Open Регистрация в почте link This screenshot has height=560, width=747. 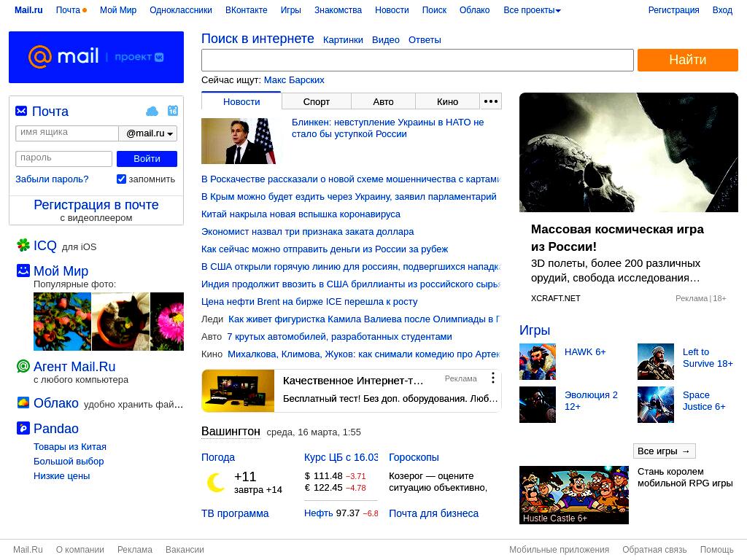(x=96, y=205)
